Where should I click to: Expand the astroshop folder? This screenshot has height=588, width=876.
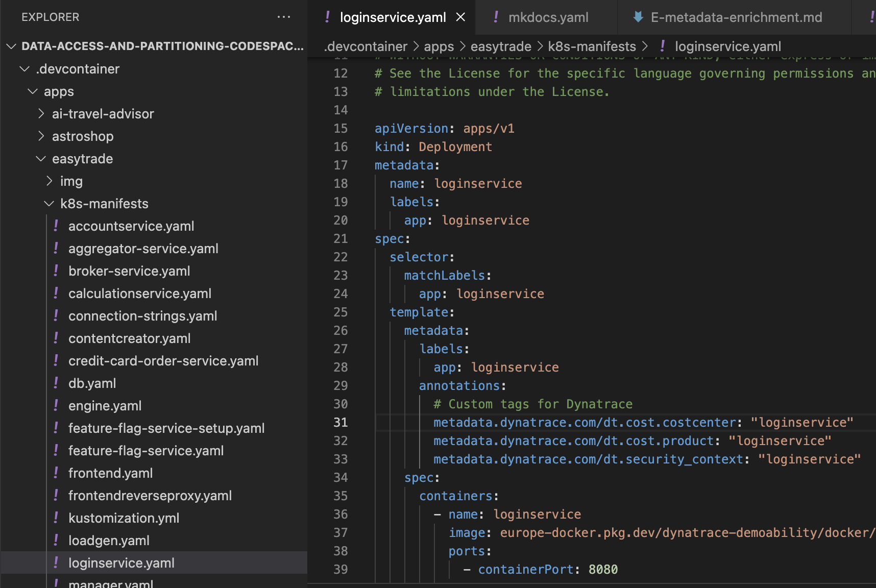click(41, 136)
